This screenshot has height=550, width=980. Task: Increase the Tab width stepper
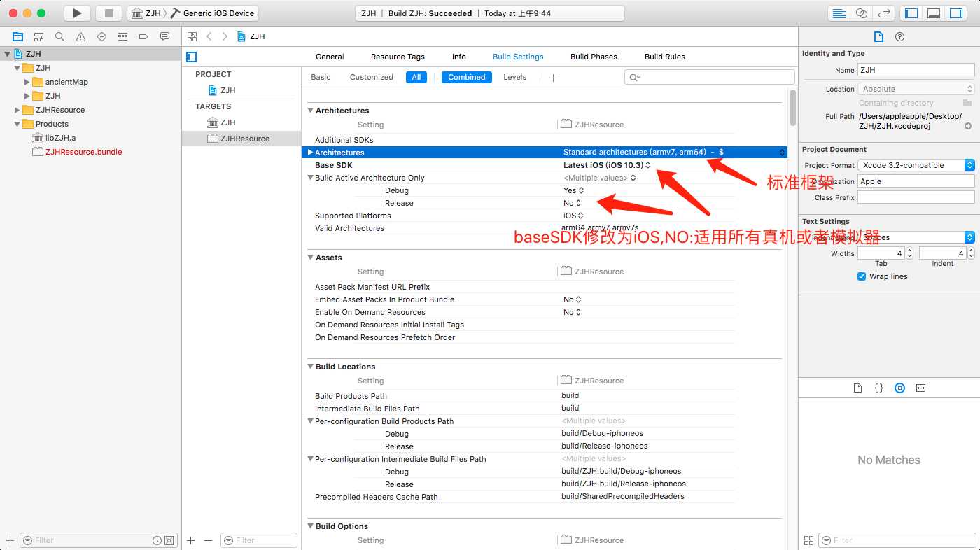pyautogui.click(x=909, y=251)
